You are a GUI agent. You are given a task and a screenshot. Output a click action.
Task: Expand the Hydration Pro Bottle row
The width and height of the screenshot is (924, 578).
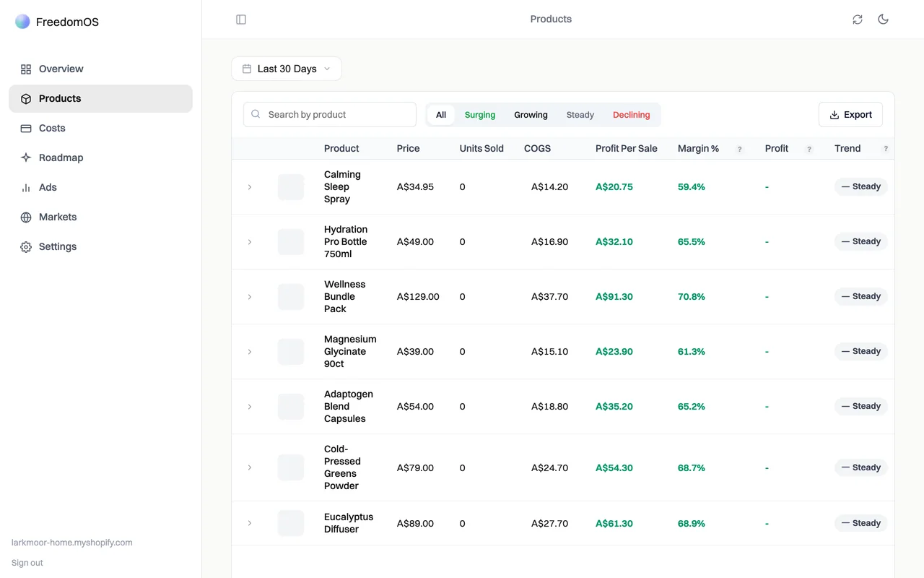pyautogui.click(x=250, y=242)
